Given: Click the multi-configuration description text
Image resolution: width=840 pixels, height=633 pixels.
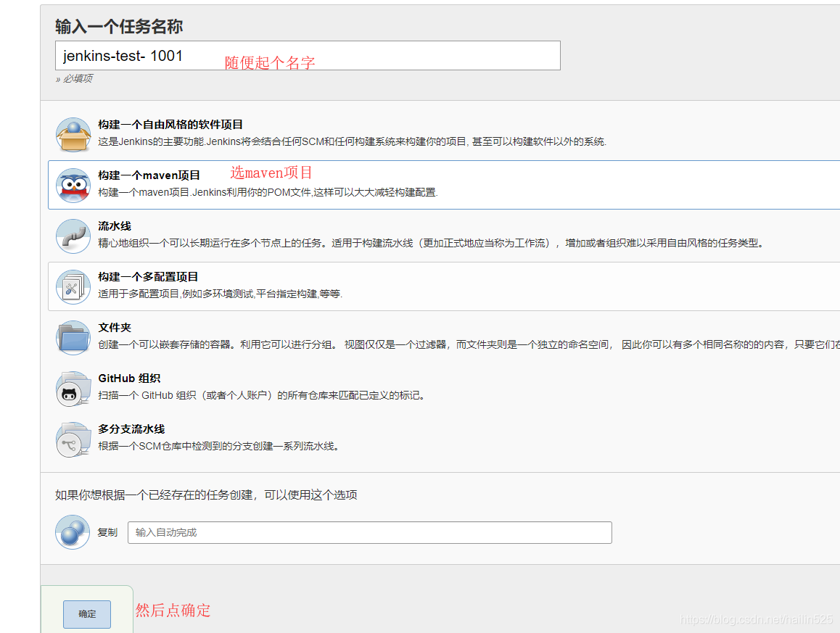Looking at the screenshot, I should (x=221, y=294).
